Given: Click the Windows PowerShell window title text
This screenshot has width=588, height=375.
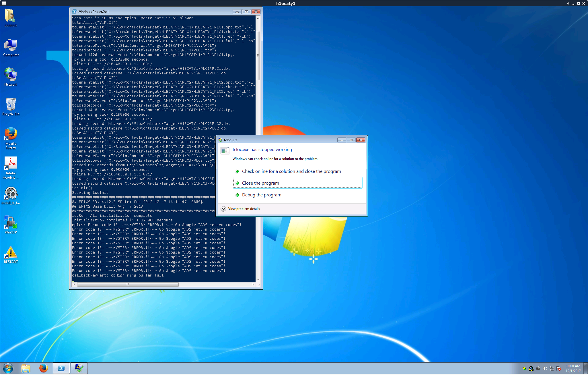Looking at the screenshot, I should click(93, 12).
